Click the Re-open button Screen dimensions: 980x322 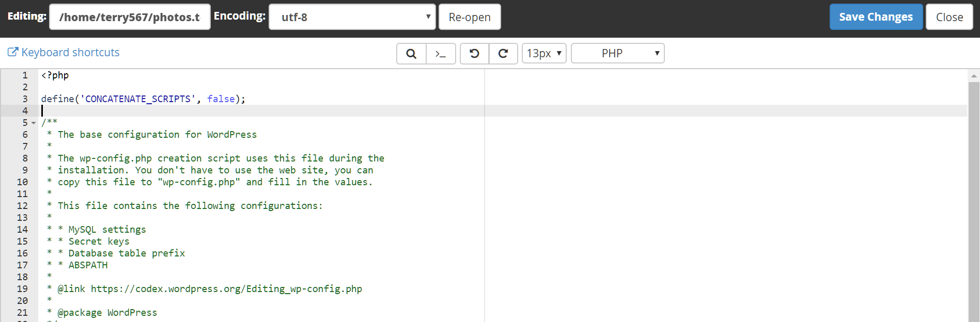(x=470, y=17)
